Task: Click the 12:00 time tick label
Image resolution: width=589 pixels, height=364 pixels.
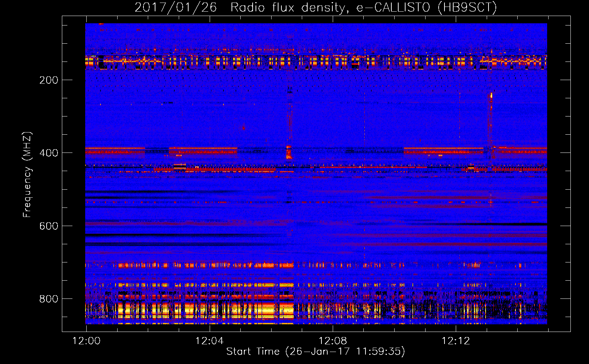Action: (86, 341)
